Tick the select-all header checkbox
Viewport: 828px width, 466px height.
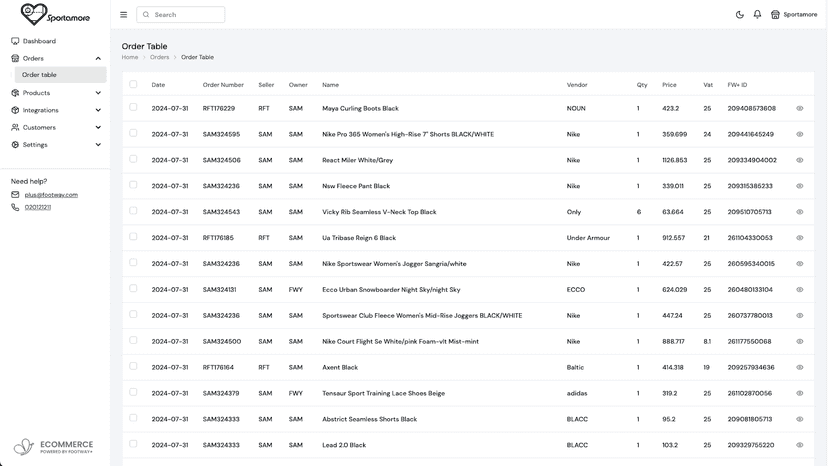[x=133, y=85]
